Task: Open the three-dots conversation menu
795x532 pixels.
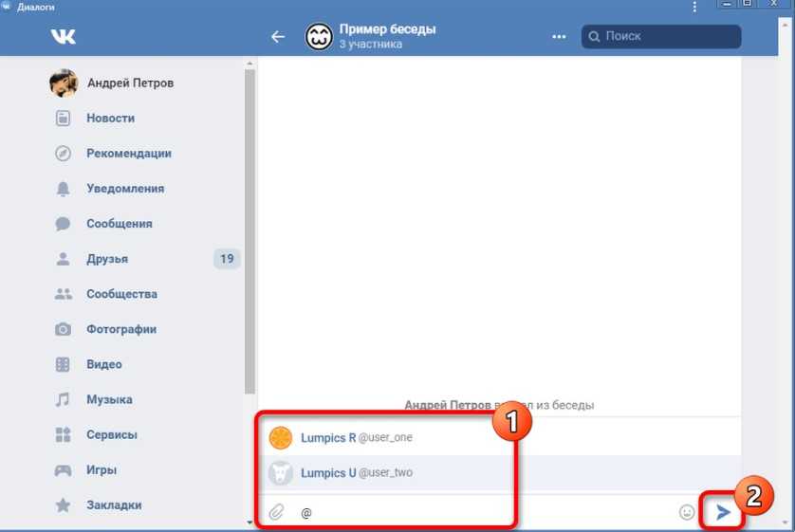Action: point(559,37)
